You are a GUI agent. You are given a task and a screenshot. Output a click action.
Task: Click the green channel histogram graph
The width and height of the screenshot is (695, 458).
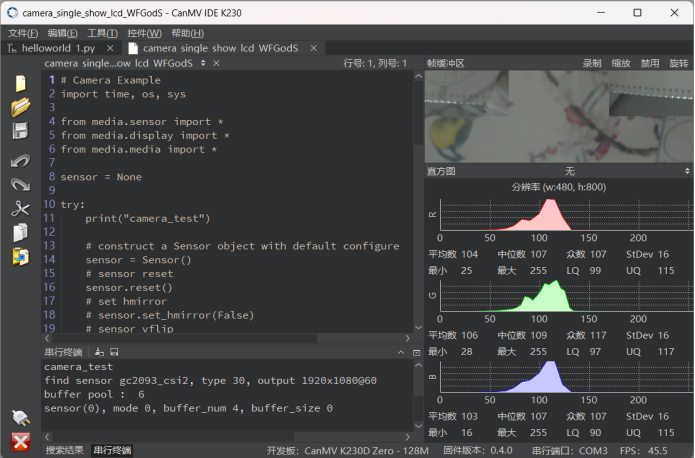(x=566, y=296)
